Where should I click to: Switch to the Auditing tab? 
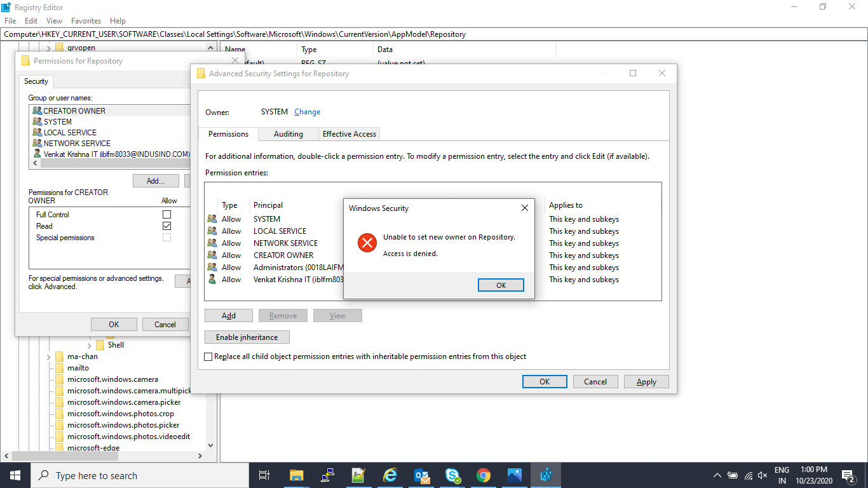tap(288, 134)
